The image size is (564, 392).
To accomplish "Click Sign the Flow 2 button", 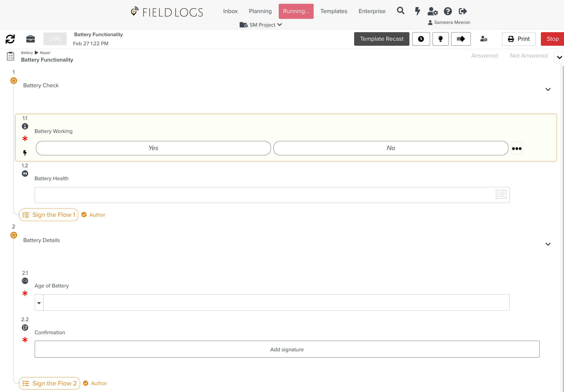I will (50, 383).
